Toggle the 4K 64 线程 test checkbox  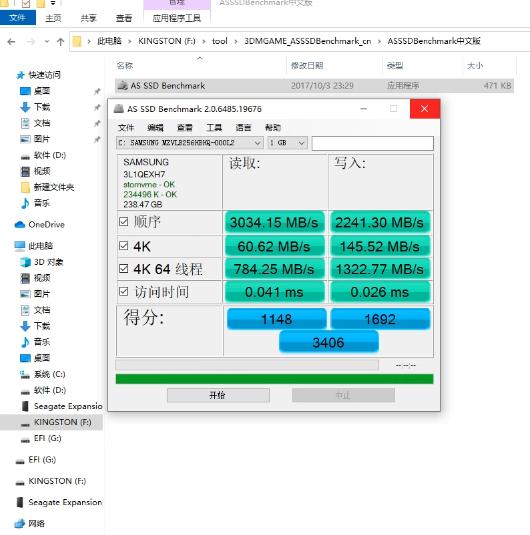[x=124, y=269]
